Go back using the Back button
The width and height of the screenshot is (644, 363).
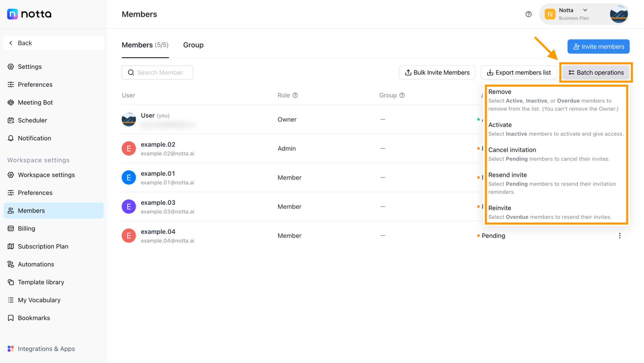pyautogui.click(x=54, y=43)
